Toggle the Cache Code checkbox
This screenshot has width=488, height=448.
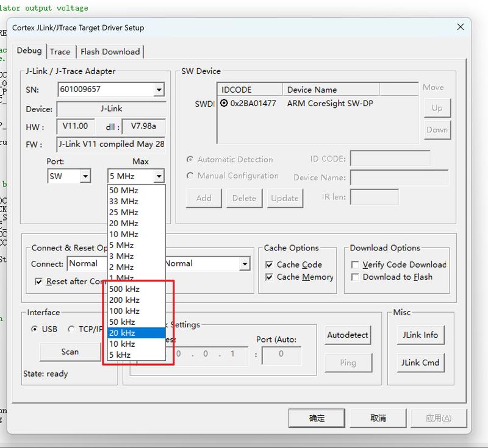(269, 265)
